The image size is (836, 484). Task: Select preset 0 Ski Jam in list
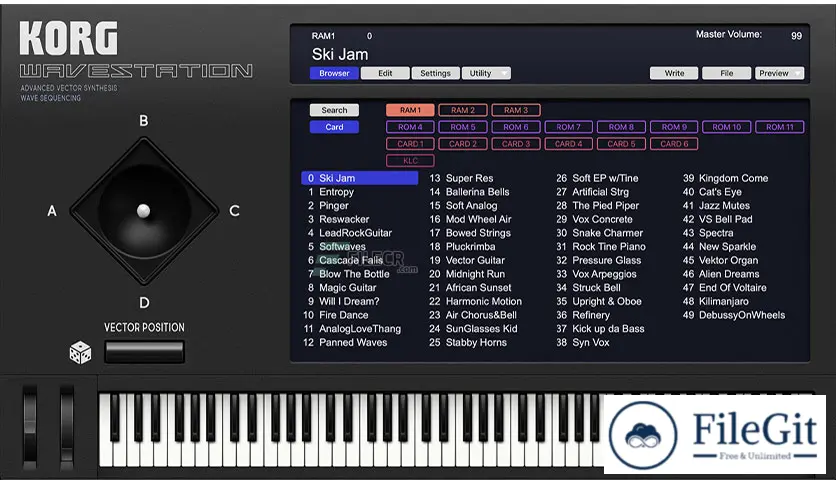click(360, 178)
